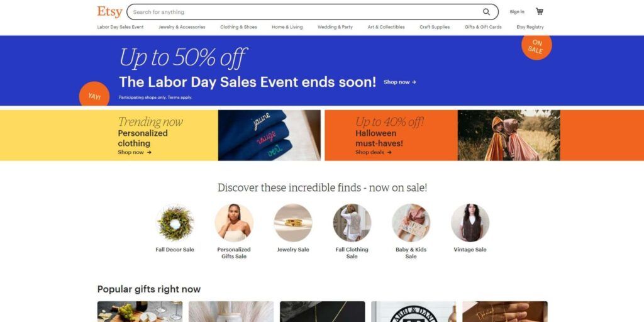Image resolution: width=644 pixels, height=322 pixels.
Task: Select the Jewelry Sale ring circle
Action: [x=293, y=223]
